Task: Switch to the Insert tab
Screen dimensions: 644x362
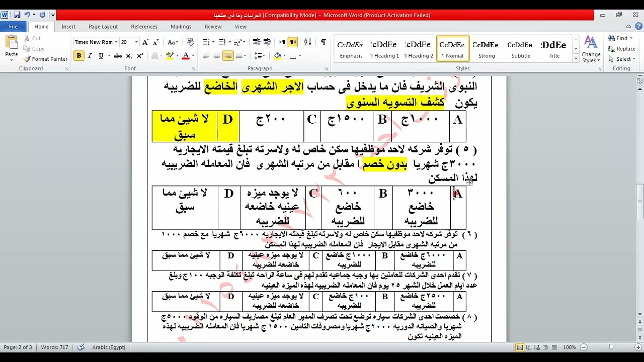Action: pyautogui.click(x=68, y=27)
